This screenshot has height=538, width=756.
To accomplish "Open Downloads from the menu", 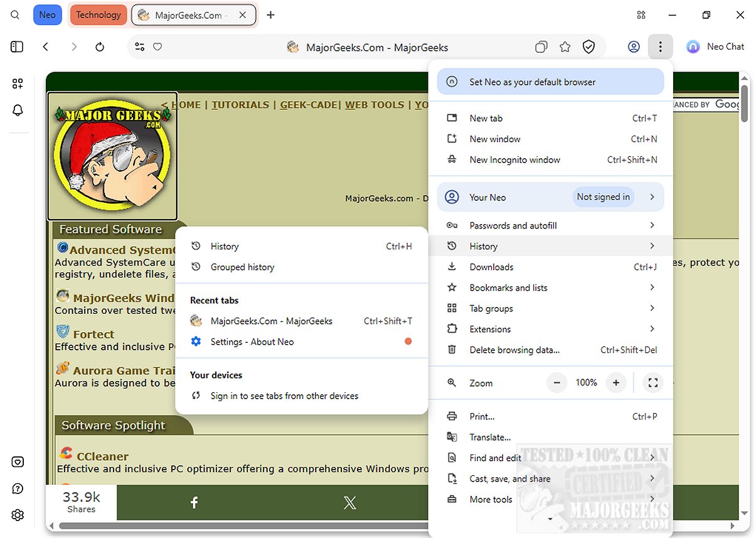I will tap(550, 267).
